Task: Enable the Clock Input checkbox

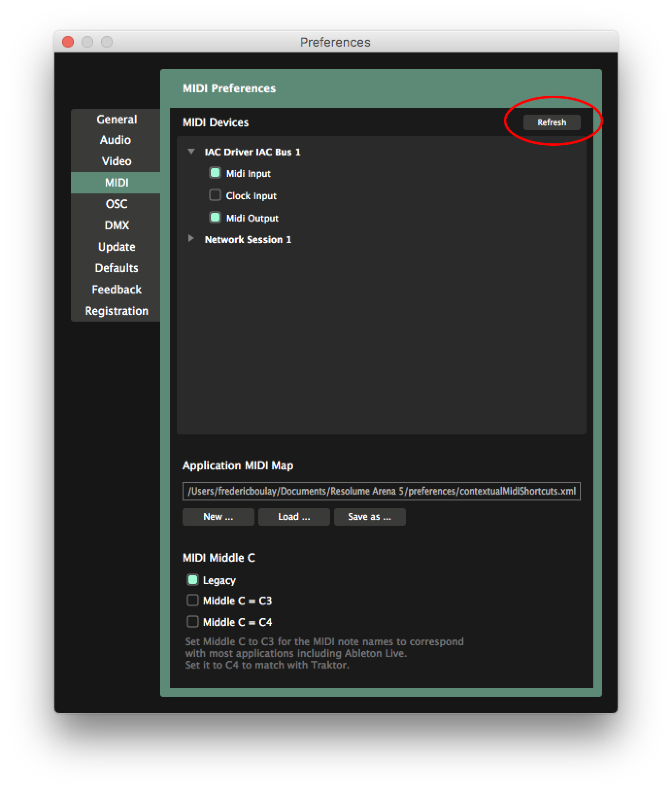Action: 215,195
